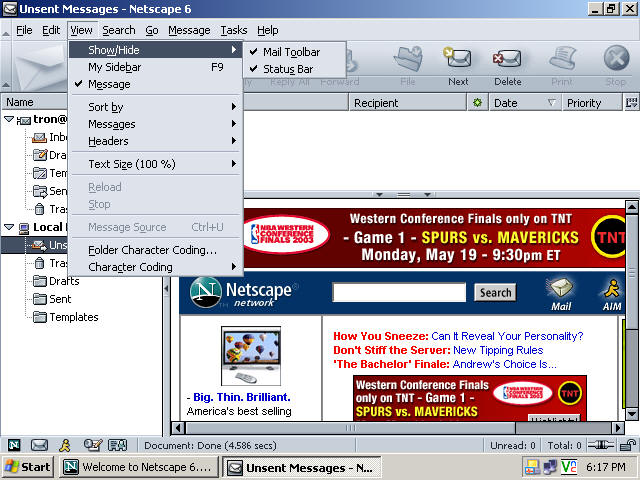The image size is (640, 480).
Task: Click the online/offline connection icon
Action: point(601,445)
